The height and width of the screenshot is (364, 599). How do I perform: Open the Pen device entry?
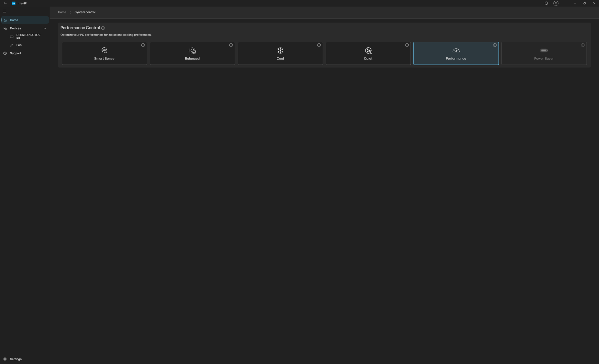click(x=19, y=45)
